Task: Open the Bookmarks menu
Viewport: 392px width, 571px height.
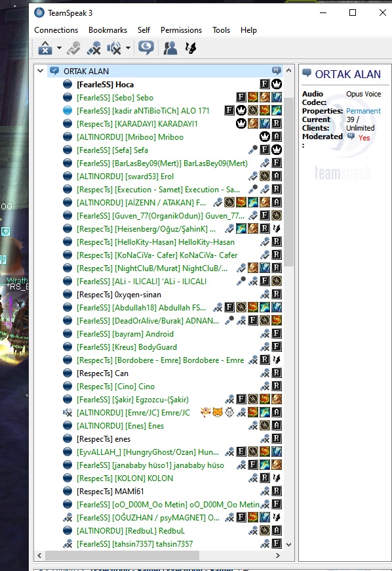Action: 108,30
